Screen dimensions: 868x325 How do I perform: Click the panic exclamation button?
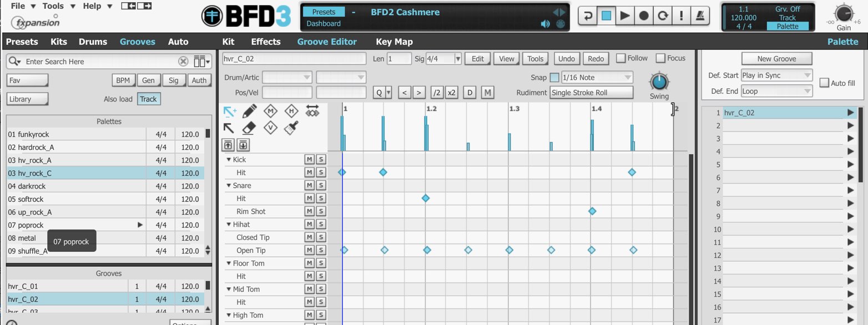[x=681, y=16]
